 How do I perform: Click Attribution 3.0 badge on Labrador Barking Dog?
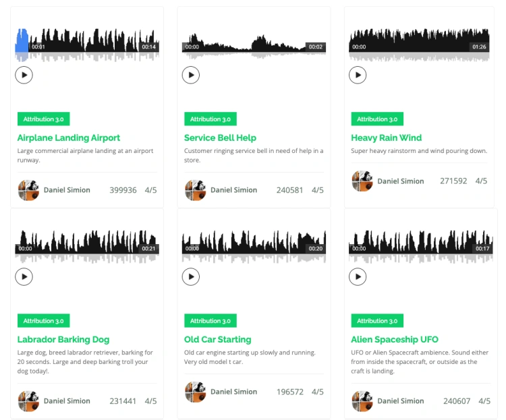[44, 321]
